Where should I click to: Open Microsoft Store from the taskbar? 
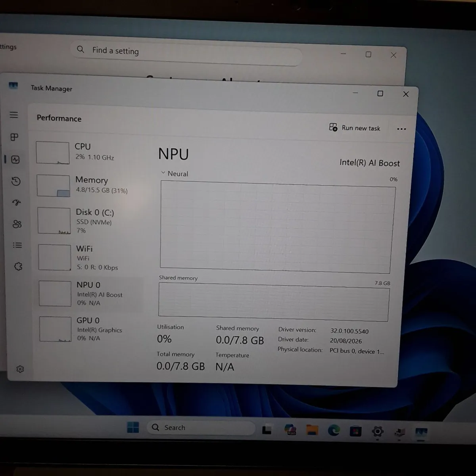point(355,431)
